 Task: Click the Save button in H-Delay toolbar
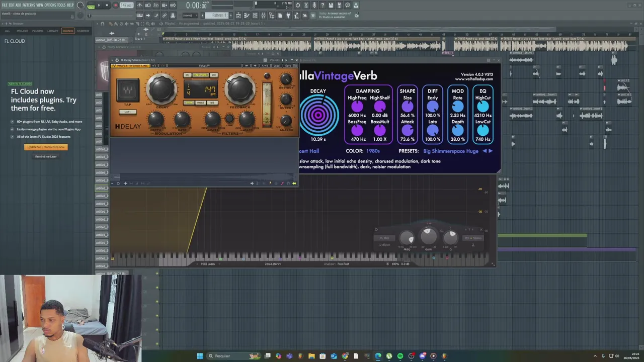click(288, 66)
